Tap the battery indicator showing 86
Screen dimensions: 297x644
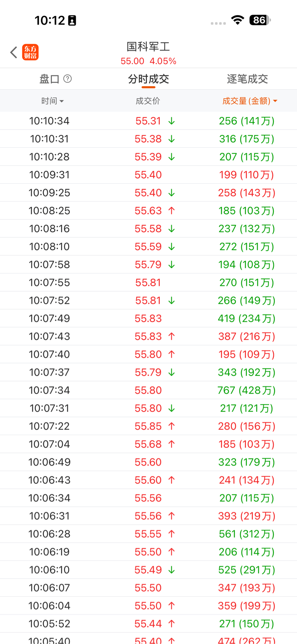click(x=259, y=20)
